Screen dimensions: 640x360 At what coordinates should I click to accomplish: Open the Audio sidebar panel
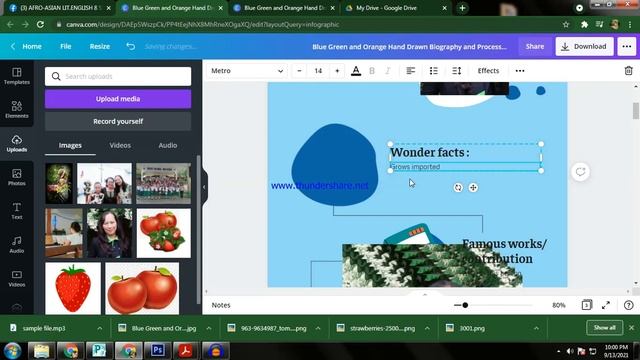[17, 245]
